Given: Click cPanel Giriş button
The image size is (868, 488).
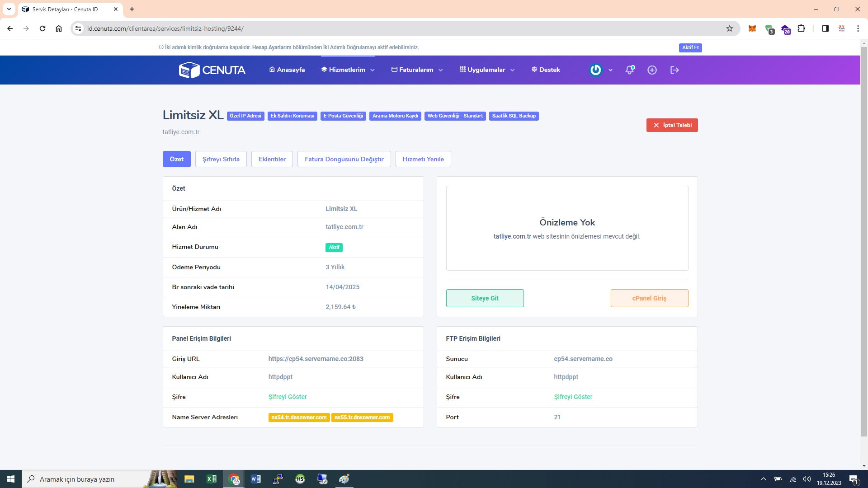Looking at the screenshot, I should (649, 298).
